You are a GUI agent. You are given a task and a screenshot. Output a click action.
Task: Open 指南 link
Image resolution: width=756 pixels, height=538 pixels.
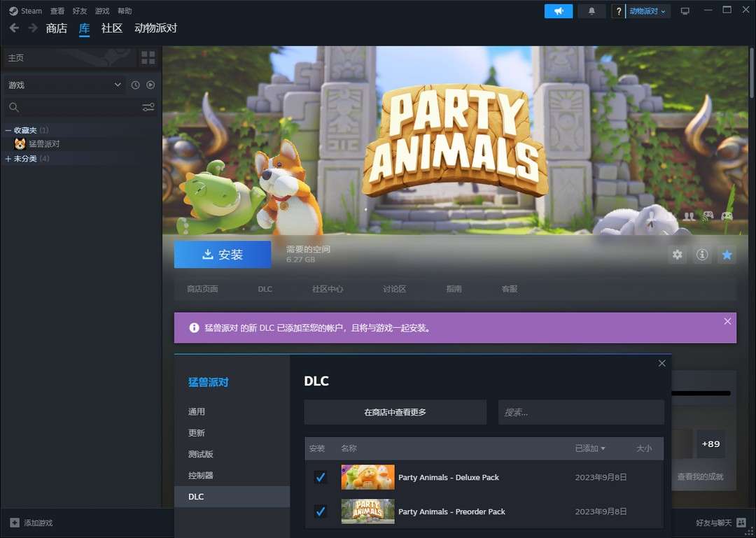(454, 289)
